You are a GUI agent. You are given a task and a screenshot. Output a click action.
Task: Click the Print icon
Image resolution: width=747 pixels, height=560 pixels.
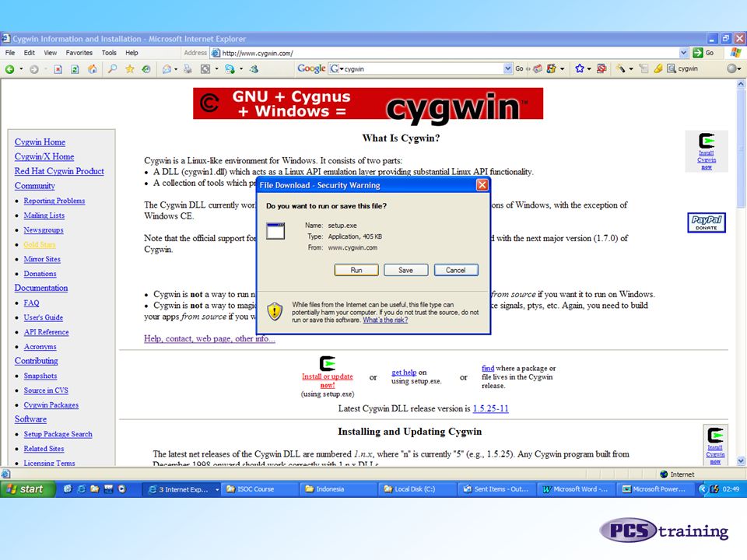188,69
